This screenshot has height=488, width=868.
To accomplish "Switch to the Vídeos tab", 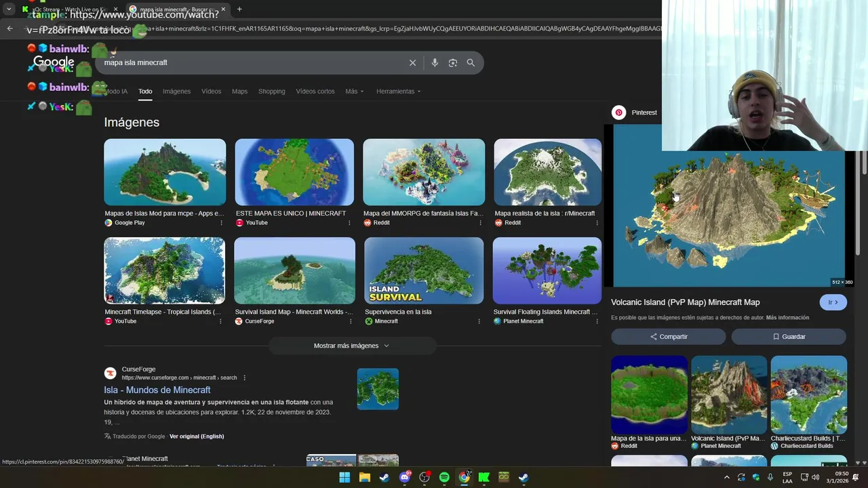I will coord(211,91).
